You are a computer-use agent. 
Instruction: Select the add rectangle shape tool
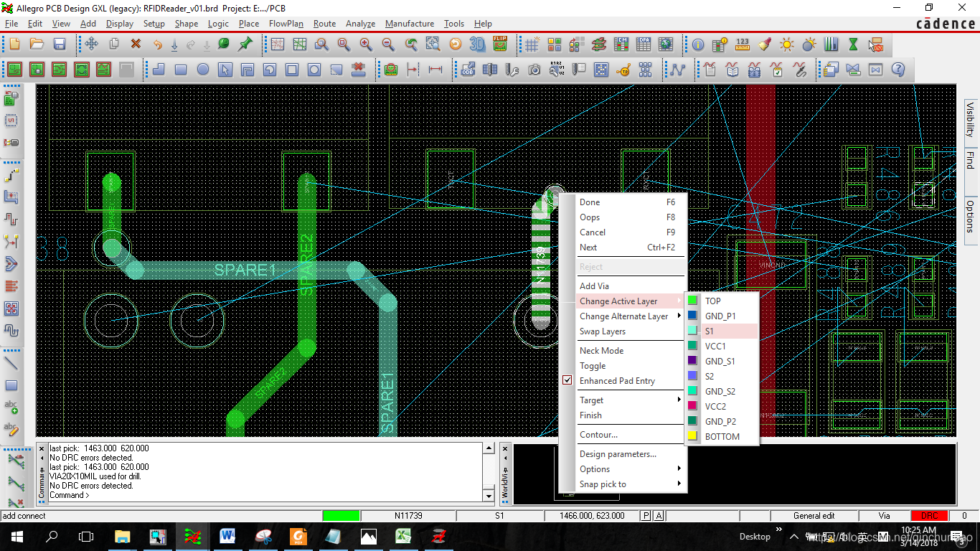tap(181, 70)
